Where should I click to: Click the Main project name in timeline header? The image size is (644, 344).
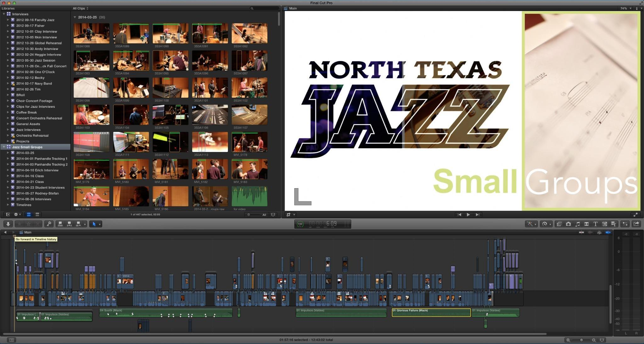(28, 232)
